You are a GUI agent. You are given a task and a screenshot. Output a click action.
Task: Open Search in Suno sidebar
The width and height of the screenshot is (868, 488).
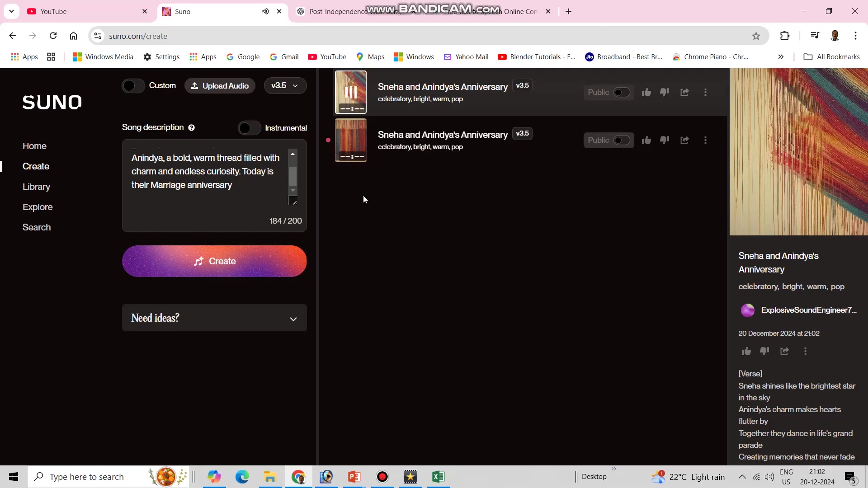pos(37,227)
